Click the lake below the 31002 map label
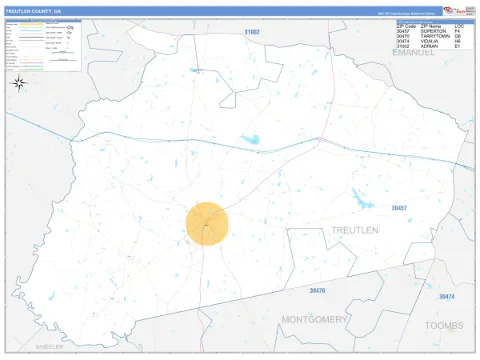This screenshot has width=480, height=360. tap(250, 139)
